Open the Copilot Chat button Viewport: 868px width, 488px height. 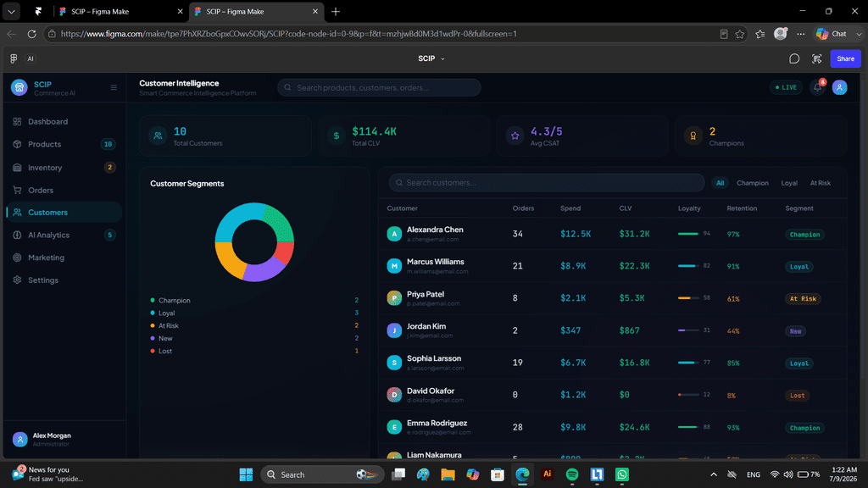point(833,34)
